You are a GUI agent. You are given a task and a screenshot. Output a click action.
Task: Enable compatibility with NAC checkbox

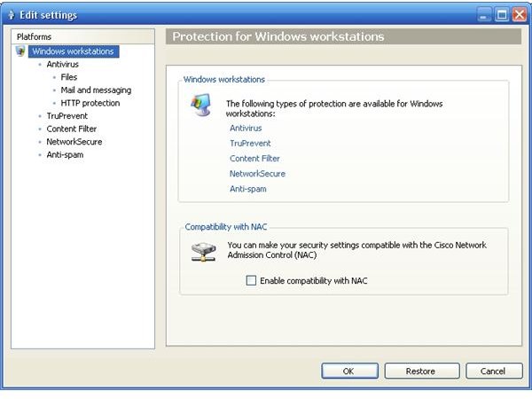point(251,280)
